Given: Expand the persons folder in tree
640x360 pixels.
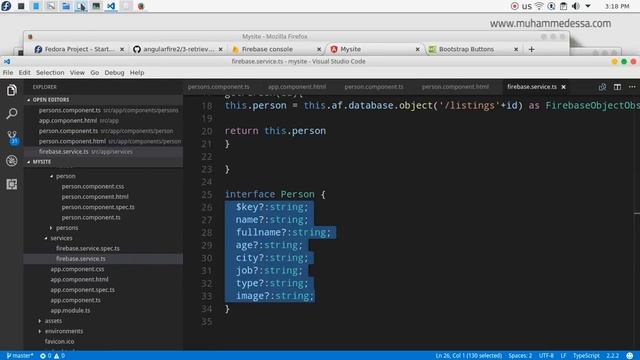Looking at the screenshot, I should (x=67, y=228).
